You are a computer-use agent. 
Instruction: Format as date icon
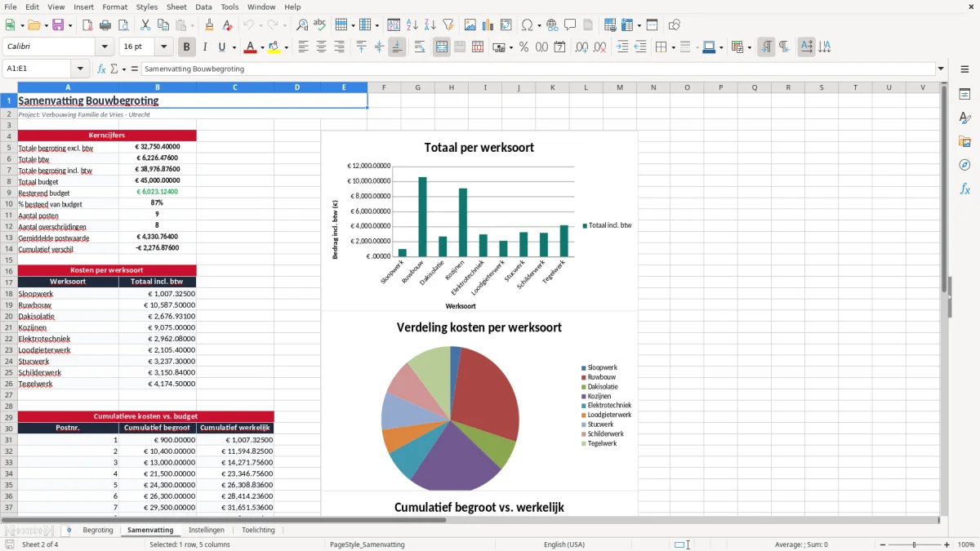tap(559, 47)
